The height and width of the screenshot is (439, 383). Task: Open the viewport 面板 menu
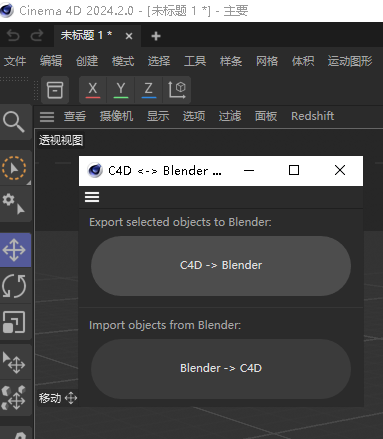(x=266, y=116)
